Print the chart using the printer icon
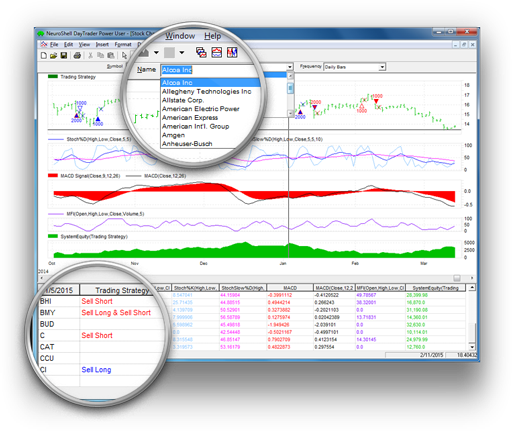Viewport: 512px width, 431px height. [x=77, y=55]
